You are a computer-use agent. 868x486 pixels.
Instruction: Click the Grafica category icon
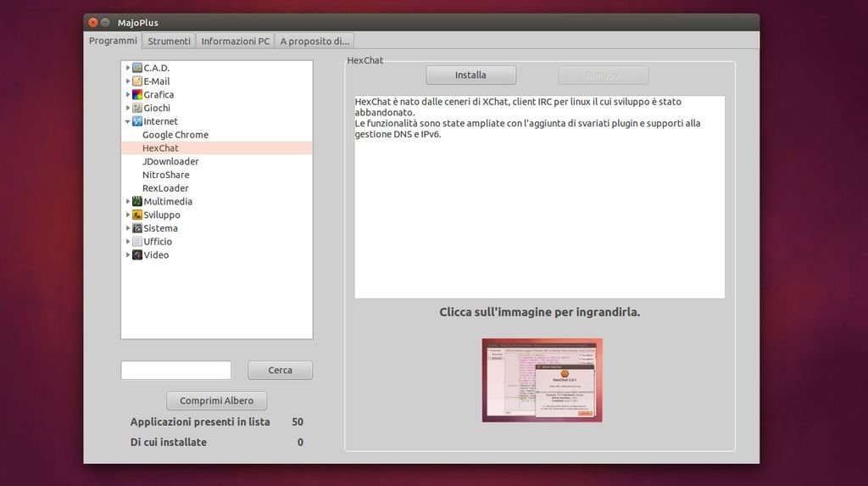point(137,95)
